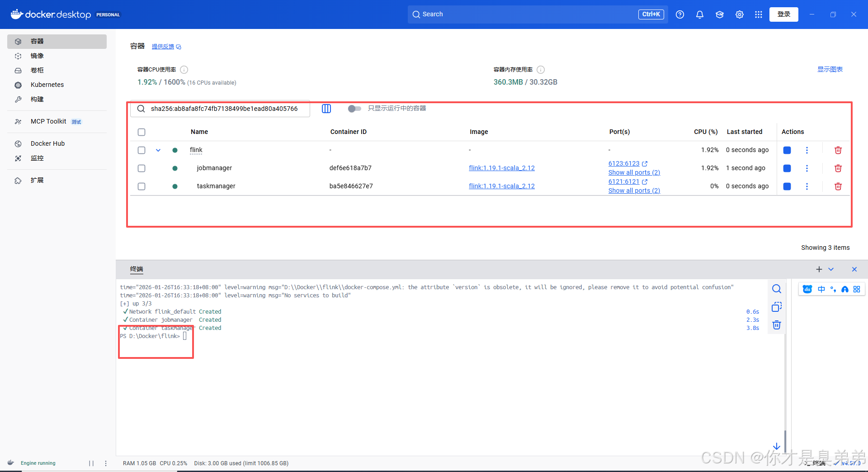
Task: Open the 卷柜 (Volumes) sidebar item
Action: (x=57, y=70)
